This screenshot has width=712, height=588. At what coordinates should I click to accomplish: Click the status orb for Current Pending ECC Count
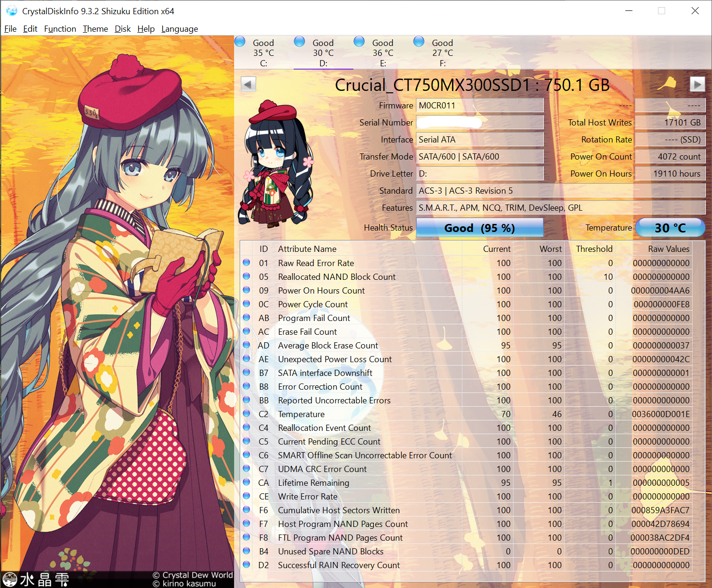coord(246,441)
